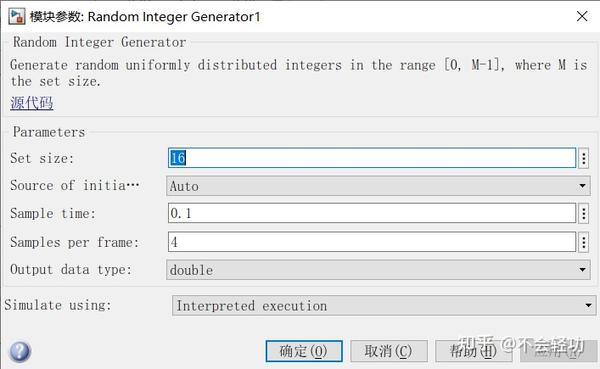Expand the Simulate using Interpreted execution dropdown
600x369 pixels.
pos(384,305)
